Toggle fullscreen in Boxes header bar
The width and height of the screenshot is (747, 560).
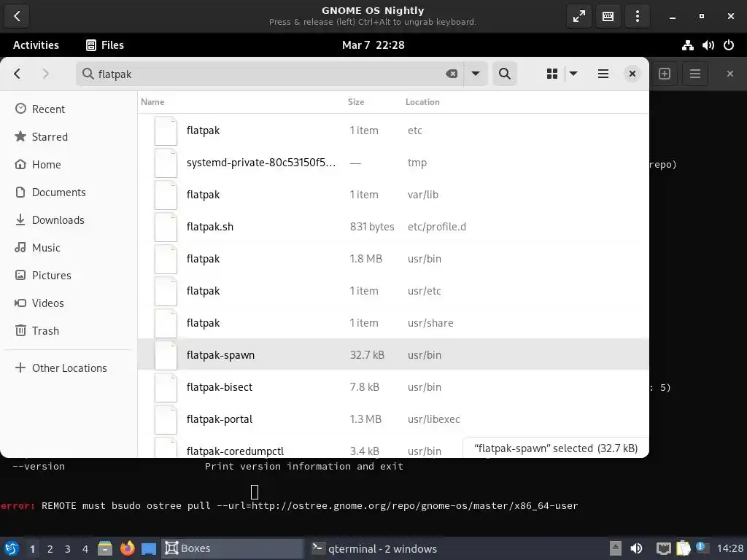(578, 16)
